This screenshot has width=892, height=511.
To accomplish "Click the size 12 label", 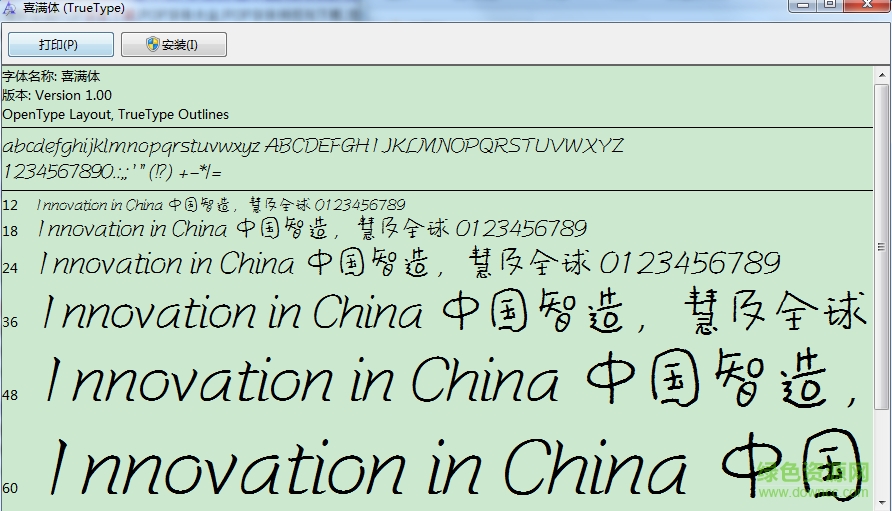I will pos(10,205).
